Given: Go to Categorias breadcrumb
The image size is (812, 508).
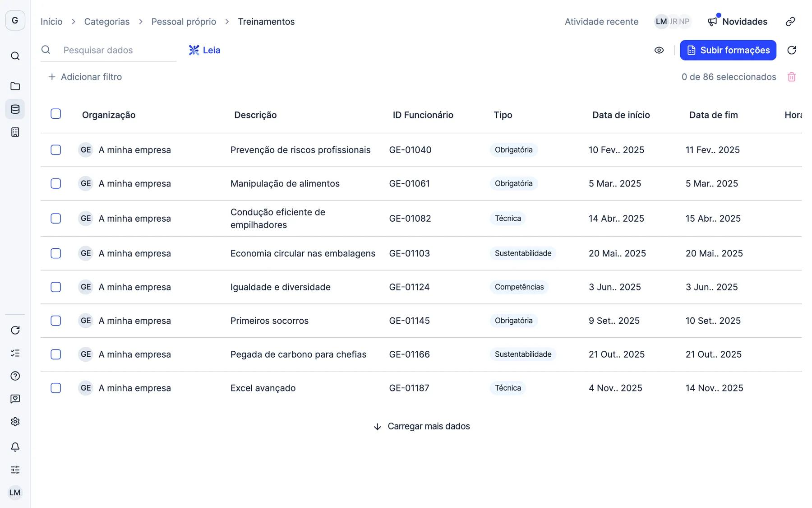Looking at the screenshot, I should pyautogui.click(x=107, y=22).
